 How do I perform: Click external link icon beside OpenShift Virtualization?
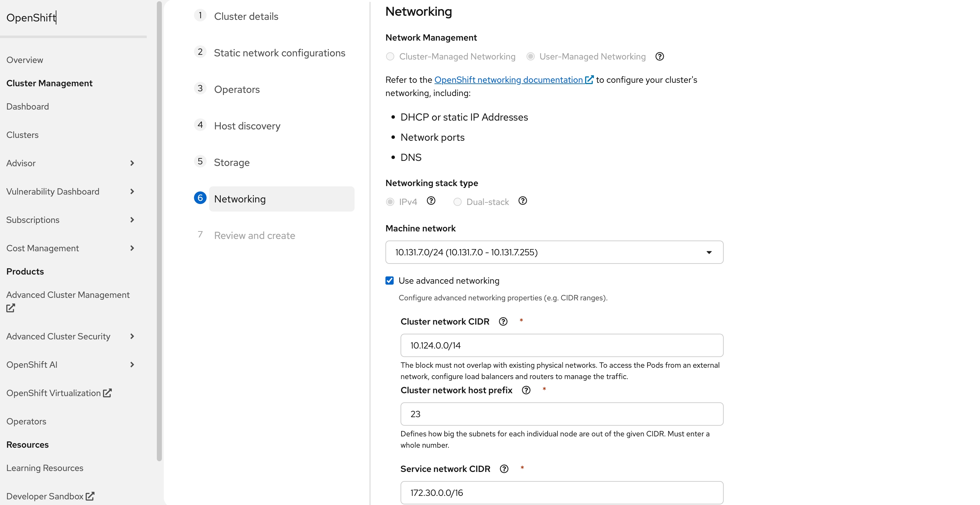pyautogui.click(x=107, y=393)
